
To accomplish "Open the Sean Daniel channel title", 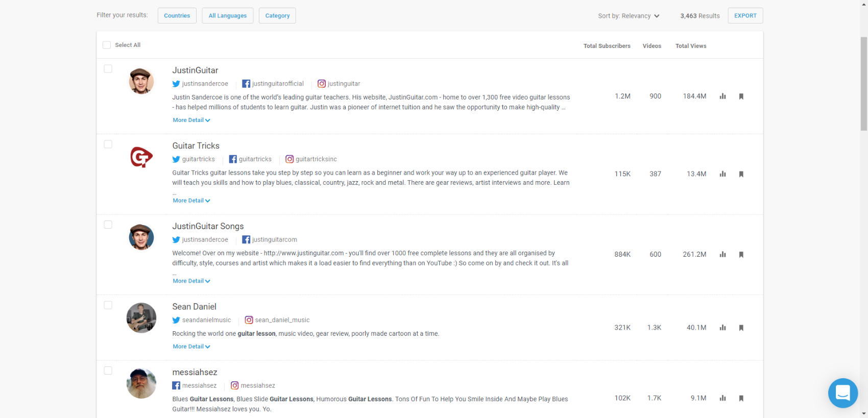I will point(195,307).
